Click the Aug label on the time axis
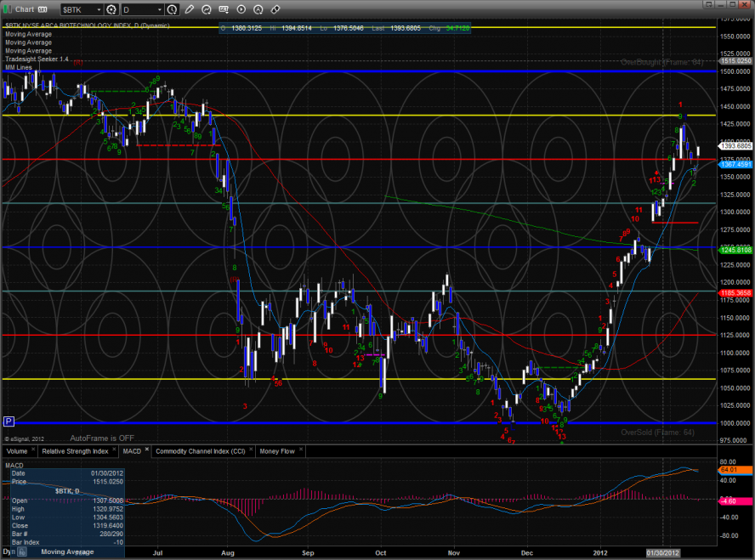The image size is (755, 560). click(227, 553)
